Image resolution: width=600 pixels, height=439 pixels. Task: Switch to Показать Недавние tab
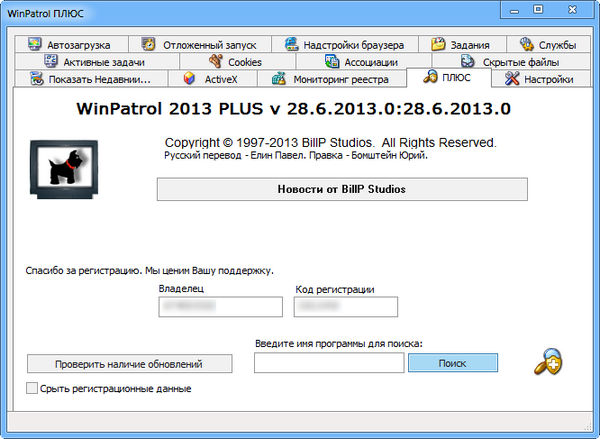[x=91, y=79]
